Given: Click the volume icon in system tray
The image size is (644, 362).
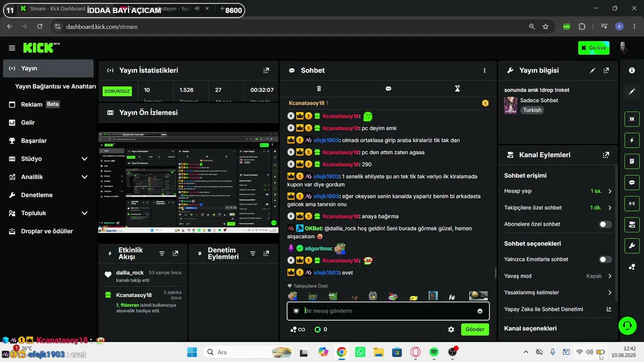Looking at the screenshot, I should [x=589, y=352].
